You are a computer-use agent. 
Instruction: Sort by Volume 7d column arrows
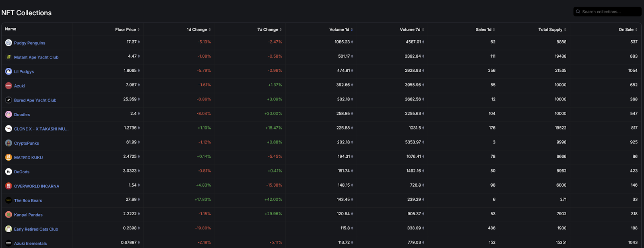[x=423, y=29]
